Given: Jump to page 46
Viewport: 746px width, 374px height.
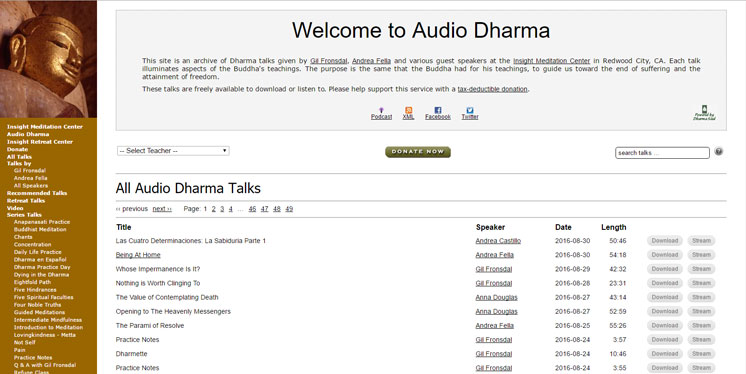Looking at the screenshot, I should [x=252, y=209].
